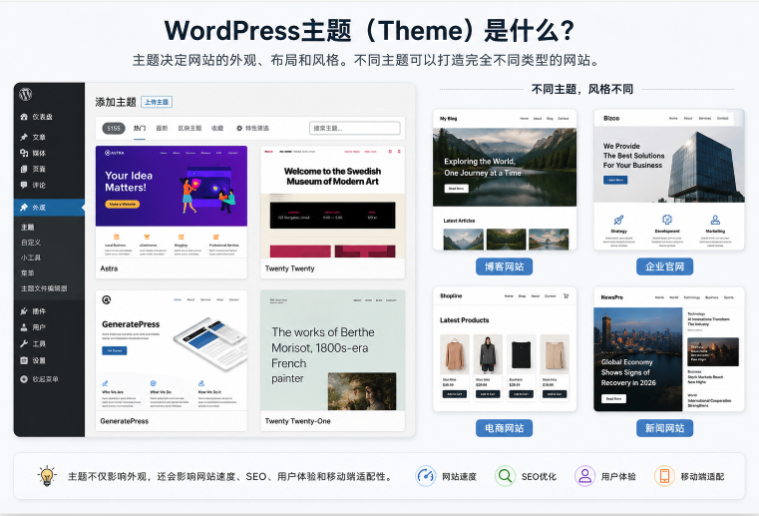Switch to the 区块主题 tab
This screenshot has width=759, height=516.
point(190,128)
